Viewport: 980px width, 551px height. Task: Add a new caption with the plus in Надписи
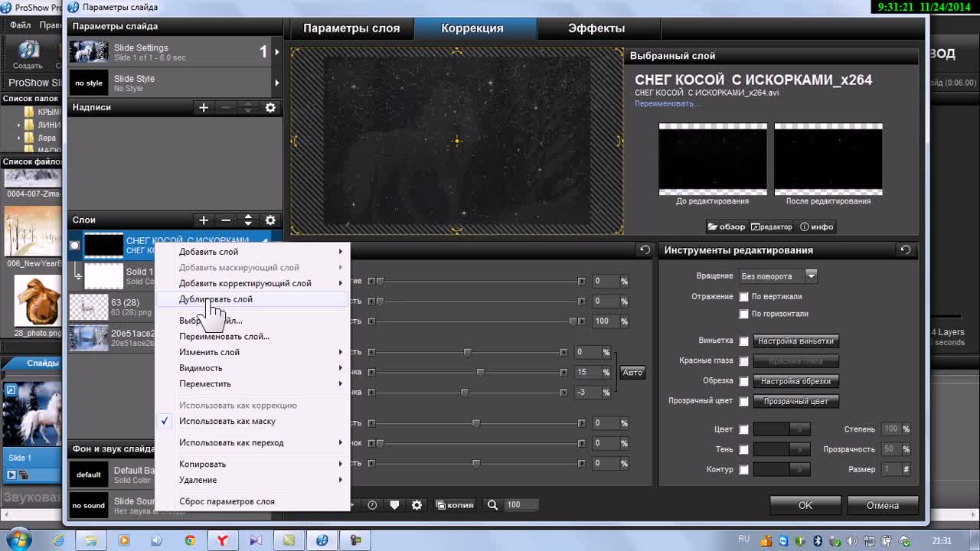pos(204,108)
